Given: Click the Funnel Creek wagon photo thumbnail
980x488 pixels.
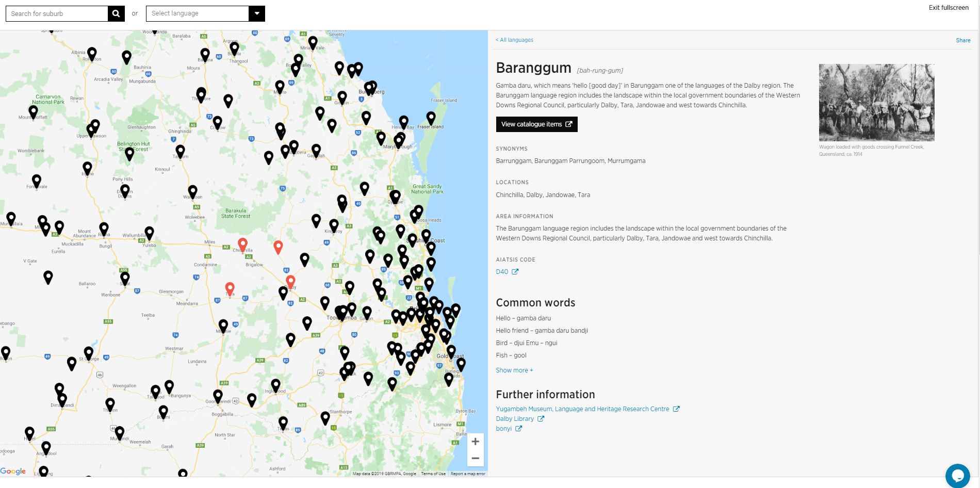Looking at the screenshot, I should pos(876,103).
